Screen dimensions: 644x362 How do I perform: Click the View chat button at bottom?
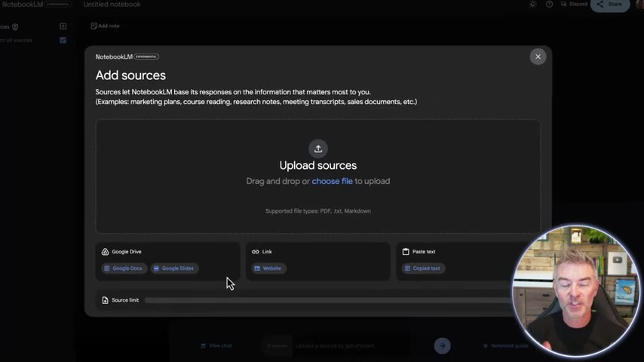(x=216, y=345)
